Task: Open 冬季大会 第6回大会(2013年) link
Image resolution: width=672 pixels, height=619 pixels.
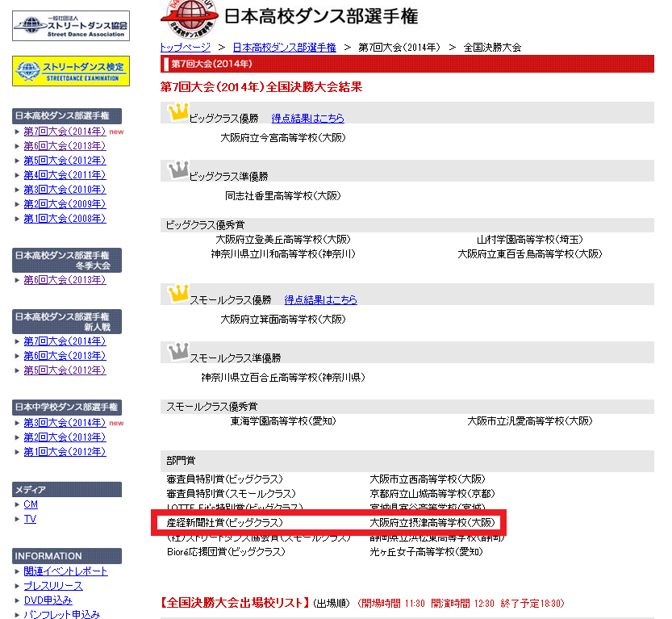Action: 65,280
